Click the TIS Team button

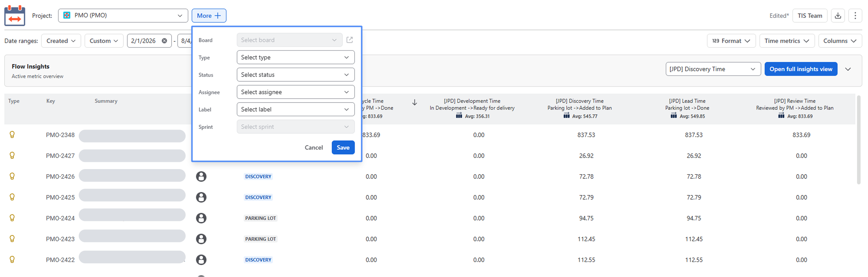click(810, 15)
